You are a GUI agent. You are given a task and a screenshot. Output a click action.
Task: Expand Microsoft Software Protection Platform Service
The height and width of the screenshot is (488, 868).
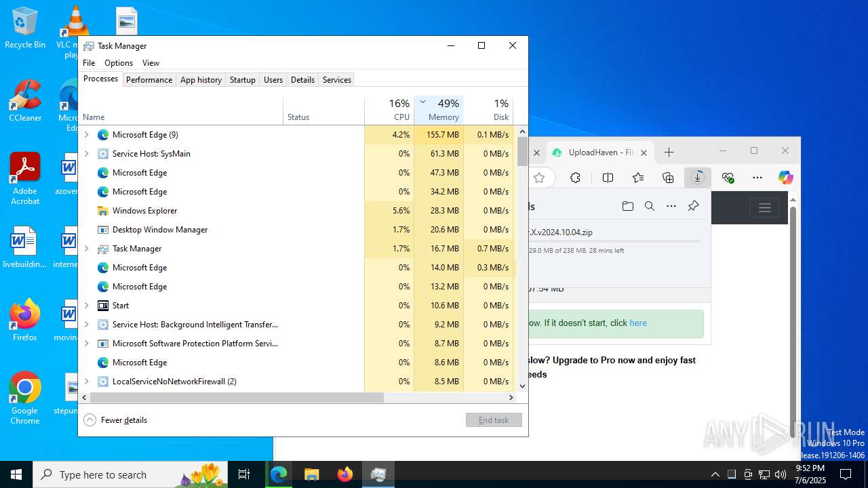tap(86, 344)
